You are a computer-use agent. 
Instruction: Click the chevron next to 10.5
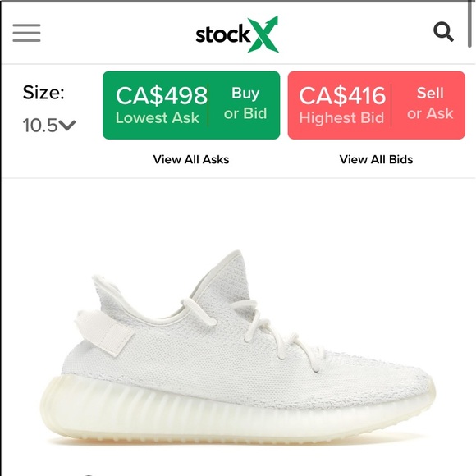pos(67,125)
